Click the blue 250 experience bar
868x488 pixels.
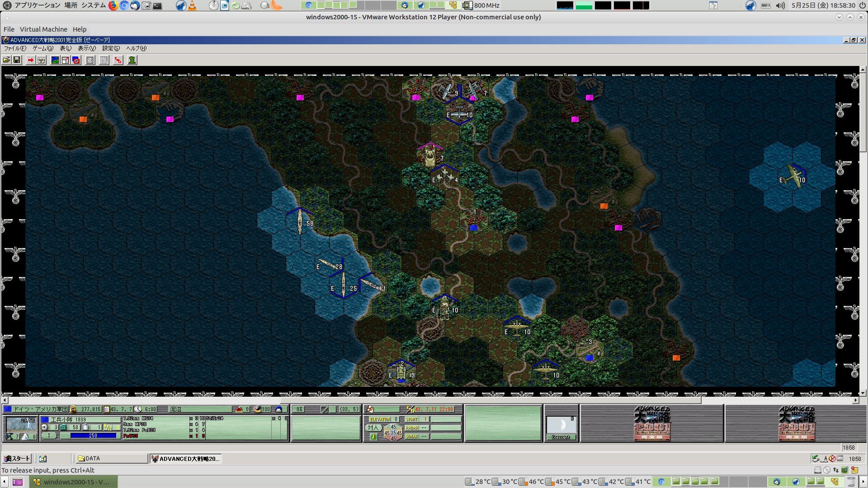click(94, 436)
